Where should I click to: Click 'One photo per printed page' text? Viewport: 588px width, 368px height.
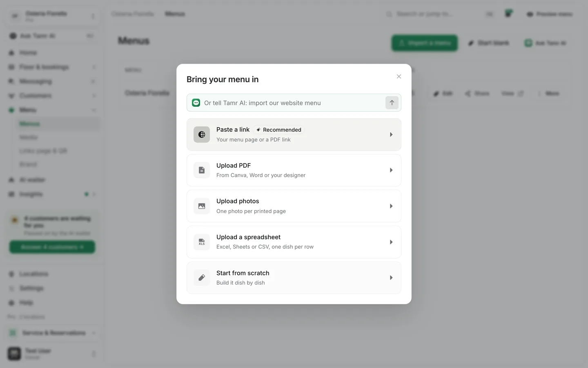point(251,211)
